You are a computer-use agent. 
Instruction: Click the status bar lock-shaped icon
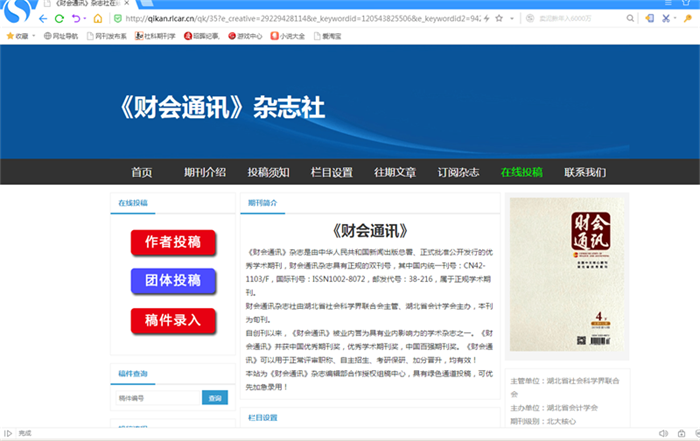tap(681, 433)
